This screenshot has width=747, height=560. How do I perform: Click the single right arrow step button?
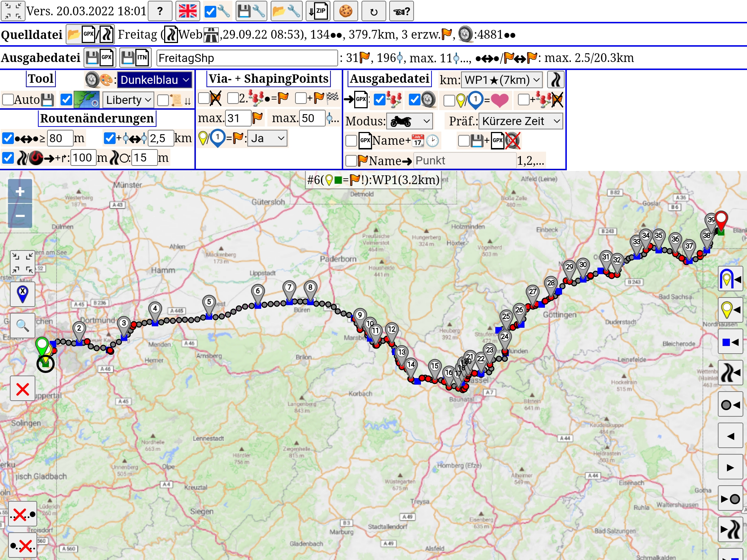tap(731, 467)
